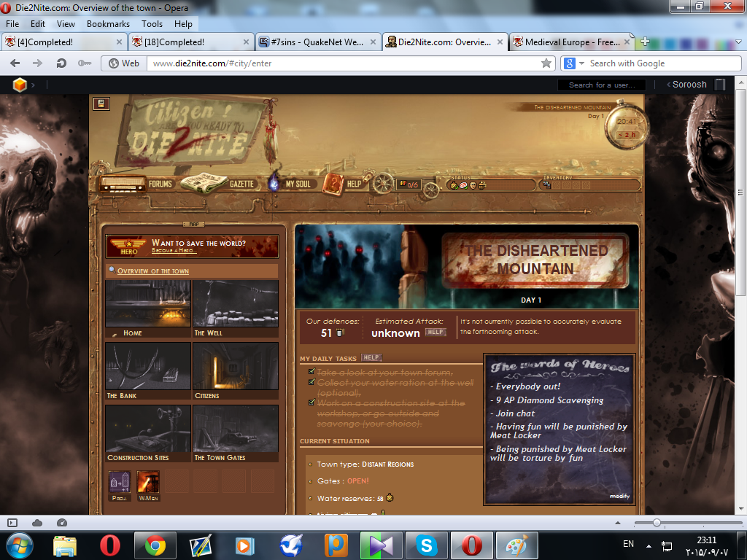Open Skype from the taskbar
Image resolution: width=747 pixels, height=560 pixels.
point(426,545)
